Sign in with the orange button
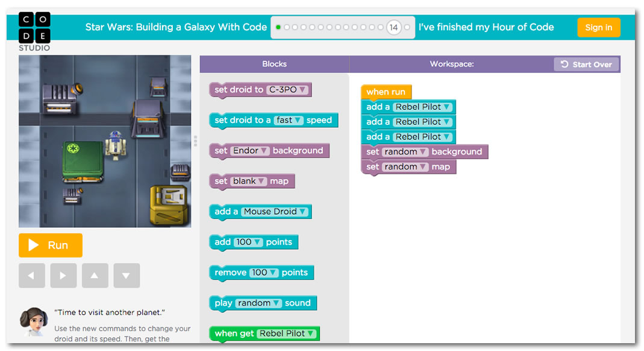The image size is (644, 351). tap(598, 28)
